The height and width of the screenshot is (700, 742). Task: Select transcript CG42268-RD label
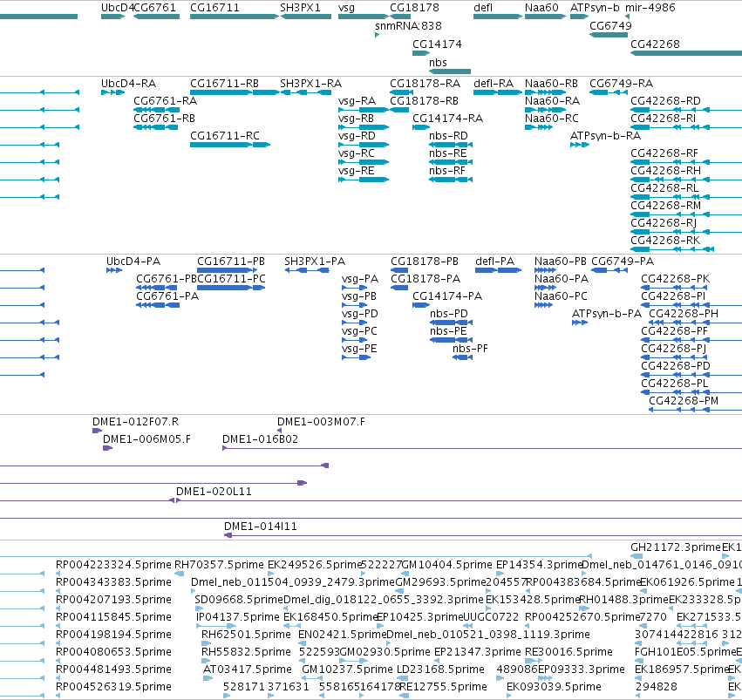[x=665, y=101]
